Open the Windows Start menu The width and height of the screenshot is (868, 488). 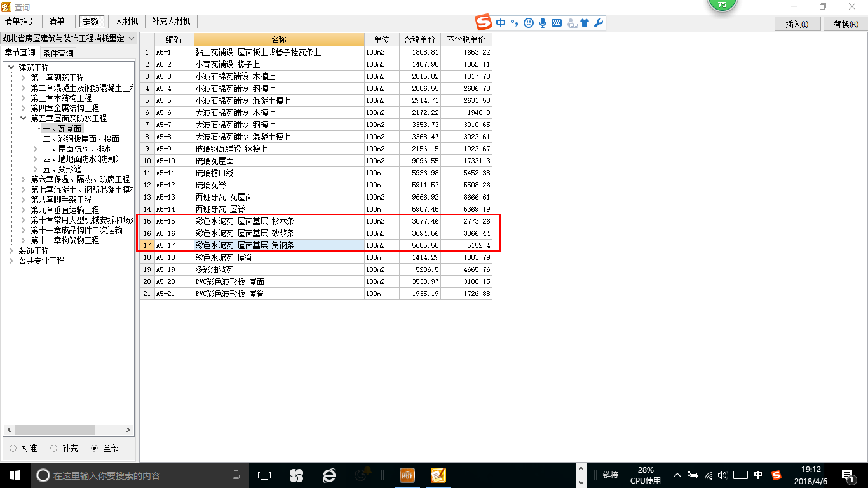(15, 475)
